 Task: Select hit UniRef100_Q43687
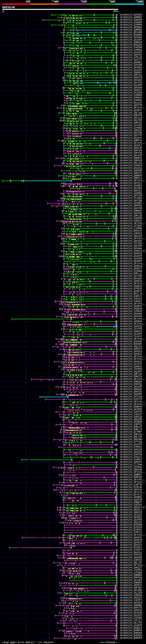coord(131,40)
